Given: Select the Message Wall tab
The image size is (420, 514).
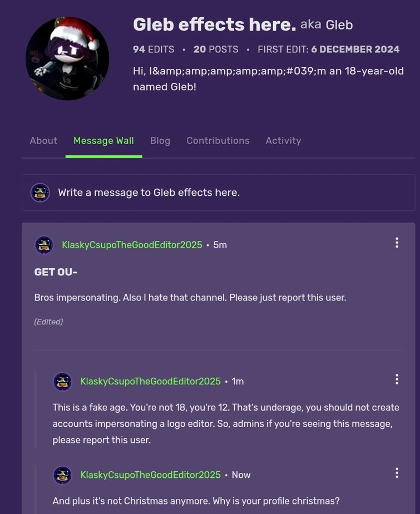Looking at the screenshot, I should pos(103,141).
